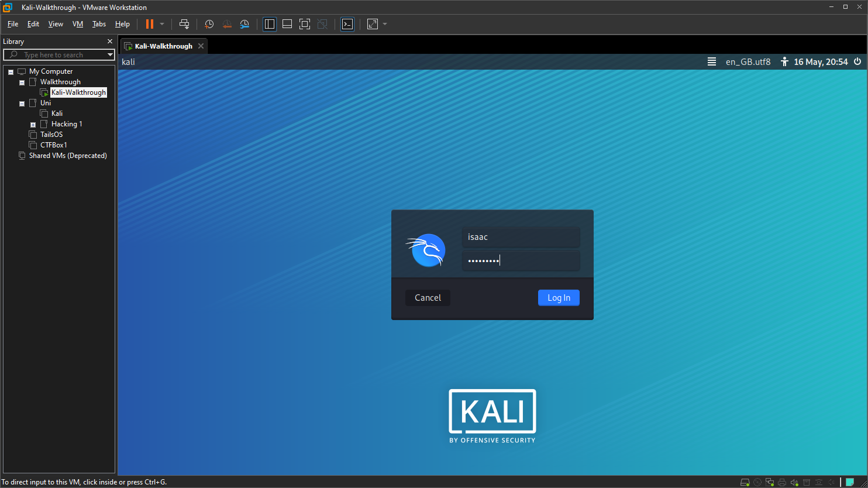Click the hard disk status bar icon
The width and height of the screenshot is (868, 488).
745,482
